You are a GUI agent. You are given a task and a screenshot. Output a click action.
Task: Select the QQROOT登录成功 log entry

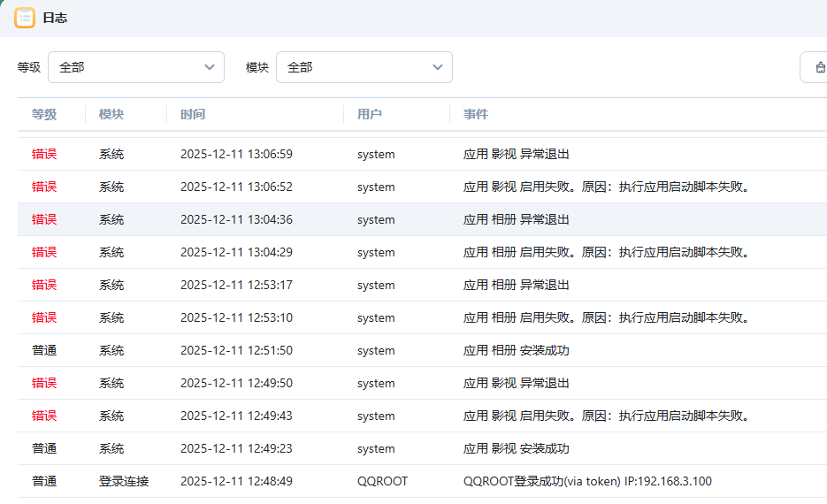coord(586,481)
